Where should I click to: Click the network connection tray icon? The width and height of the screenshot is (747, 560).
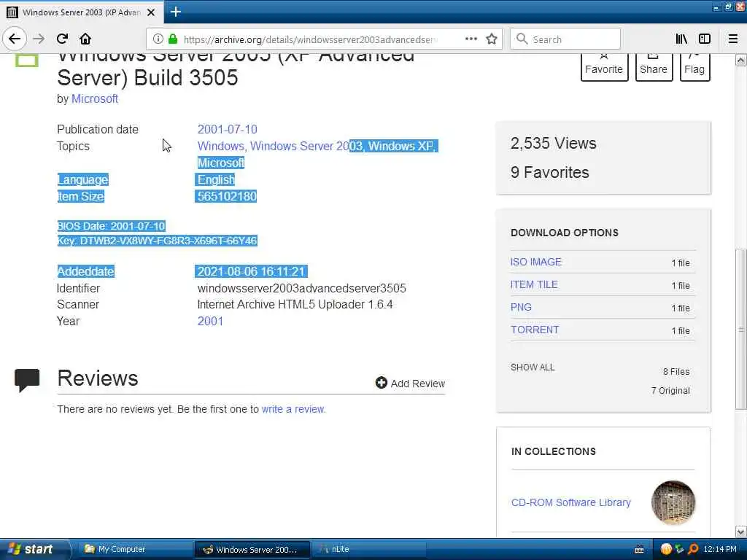[679, 549]
